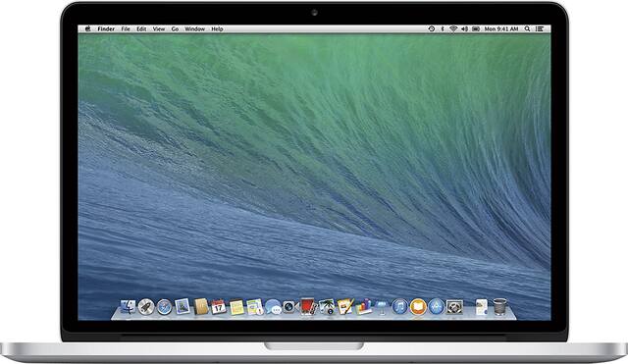Open Calendar icon showing 17

(x=219, y=307)
